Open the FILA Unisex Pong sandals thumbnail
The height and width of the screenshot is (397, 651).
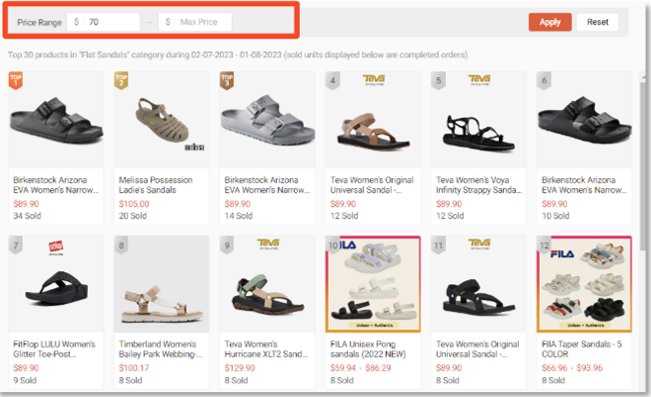373,284
